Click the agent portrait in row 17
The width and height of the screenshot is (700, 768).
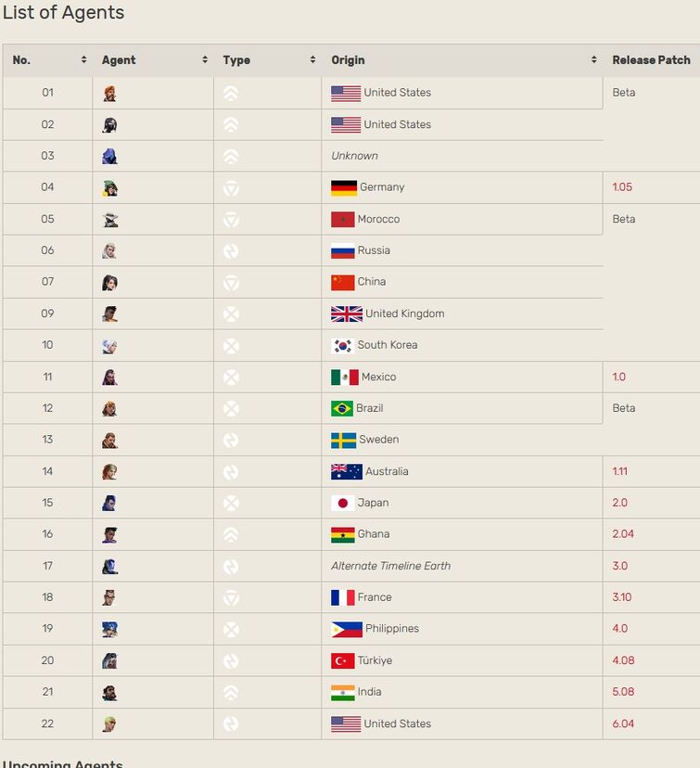click(109, 566)
